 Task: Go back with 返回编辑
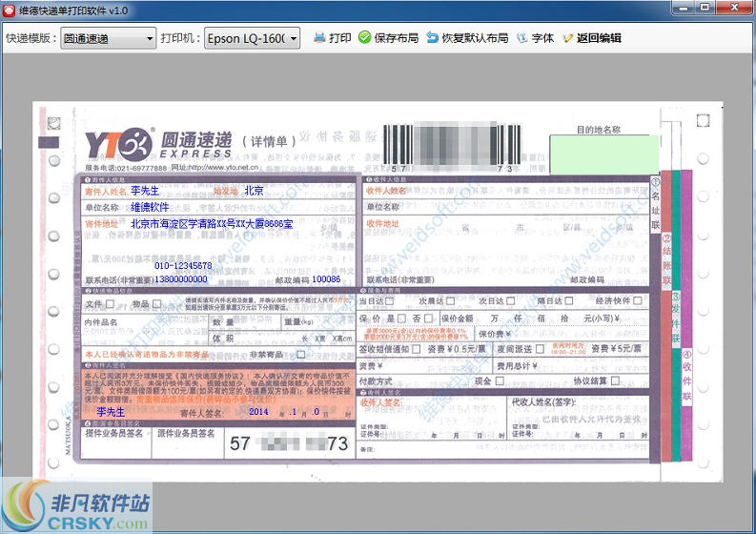pos(592,37)
